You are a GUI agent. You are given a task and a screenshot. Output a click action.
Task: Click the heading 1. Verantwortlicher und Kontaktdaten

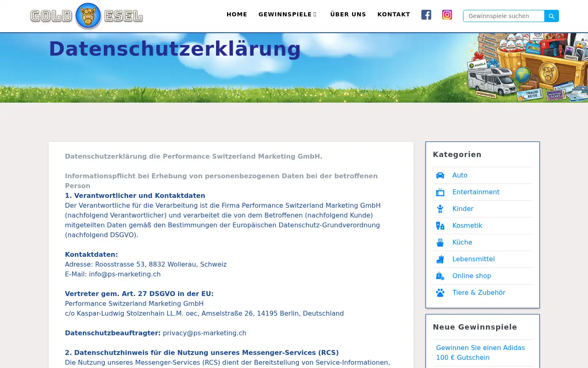pyautogui.click(x=135, y=196)
